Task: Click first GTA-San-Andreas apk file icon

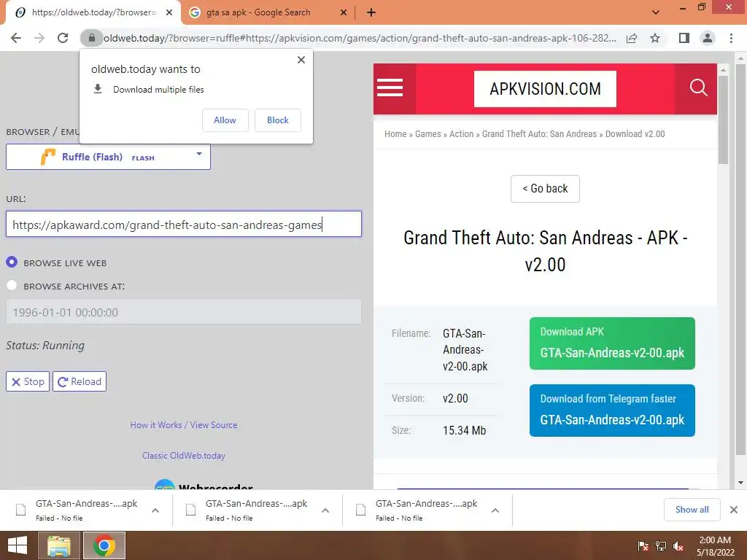Action: click(x=21, y=510)
